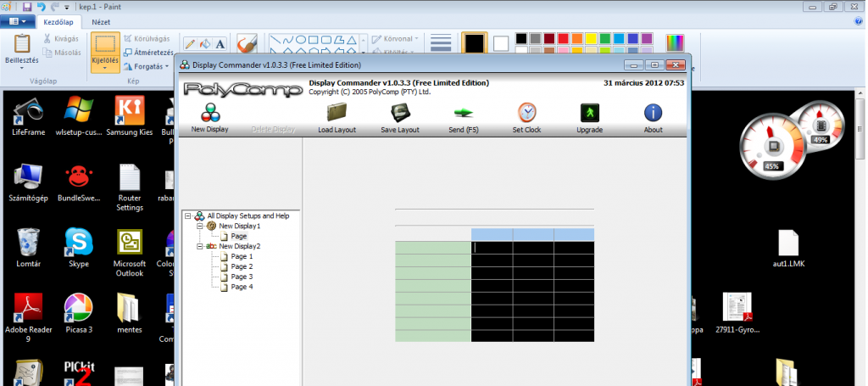Click the Körülvágás crop button
The image size is (868, 386).
pyautogui.click(x=147, y=39)
